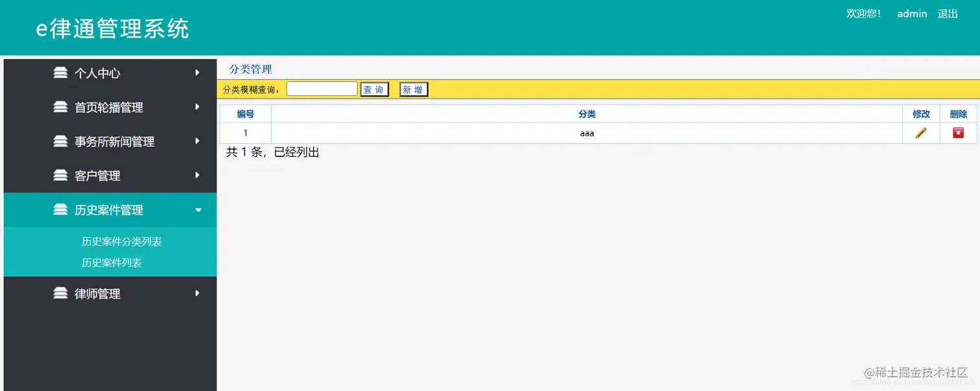
Task: Click the stack icon beside 首页轮播管理
Action: tap(60, 107)
